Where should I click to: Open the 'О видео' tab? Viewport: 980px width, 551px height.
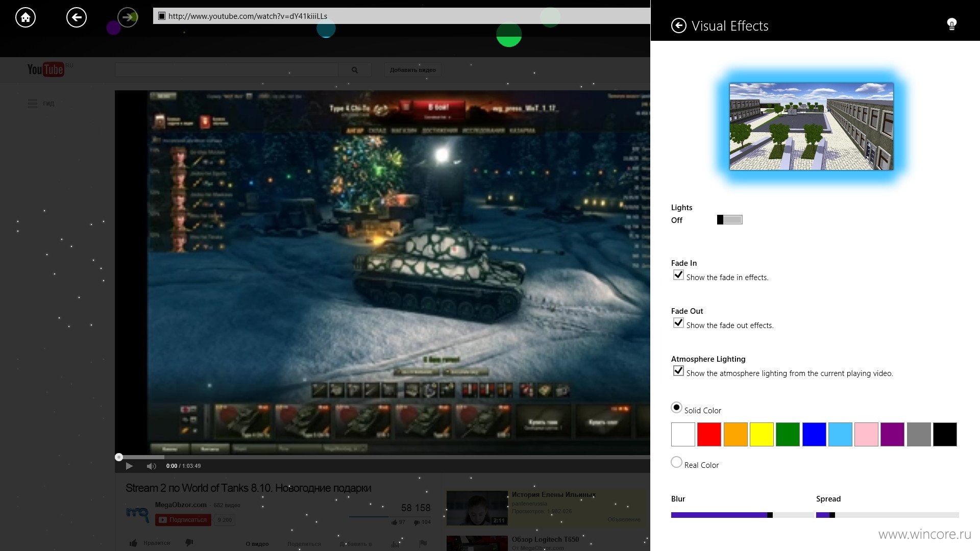pyautogui.click(x=257, y=544)
